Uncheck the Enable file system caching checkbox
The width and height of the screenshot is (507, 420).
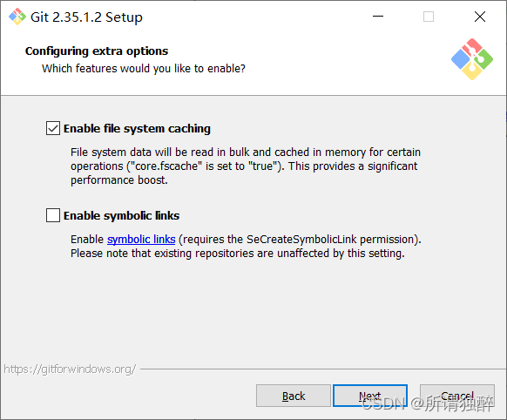click(x=53, y=128)
